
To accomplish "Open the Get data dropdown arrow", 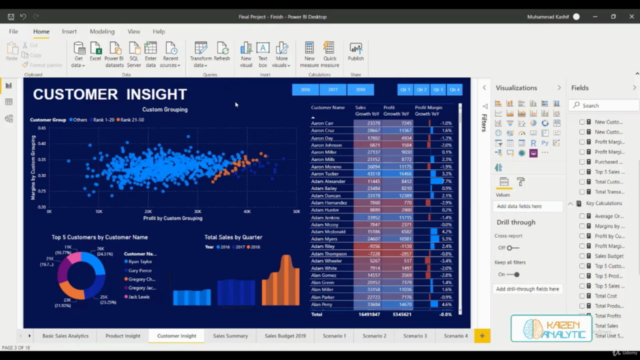I will (x=83, y=66).
